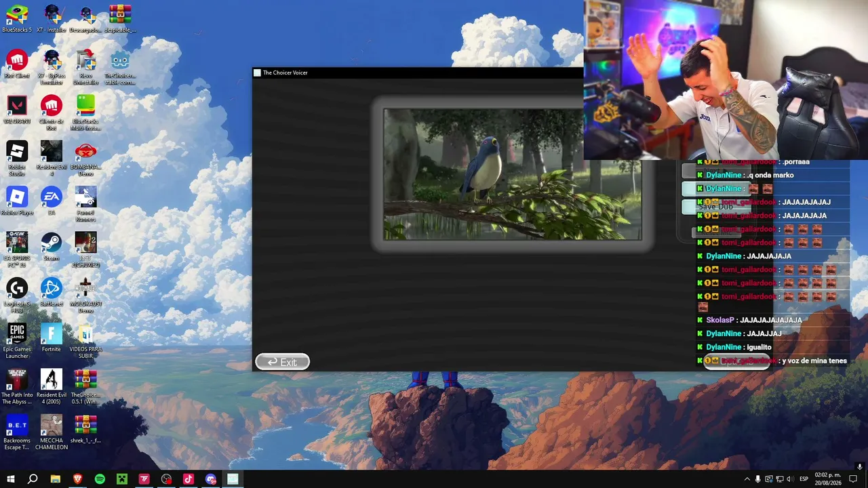Select the shrek_1 archive on the desktop
868x488 pixels.
point(85,428)
